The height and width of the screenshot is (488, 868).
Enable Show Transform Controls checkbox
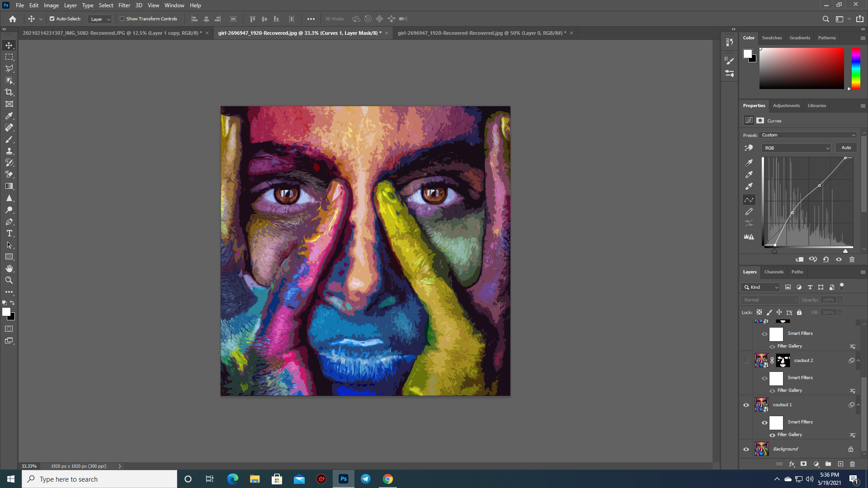pos(122,19)
